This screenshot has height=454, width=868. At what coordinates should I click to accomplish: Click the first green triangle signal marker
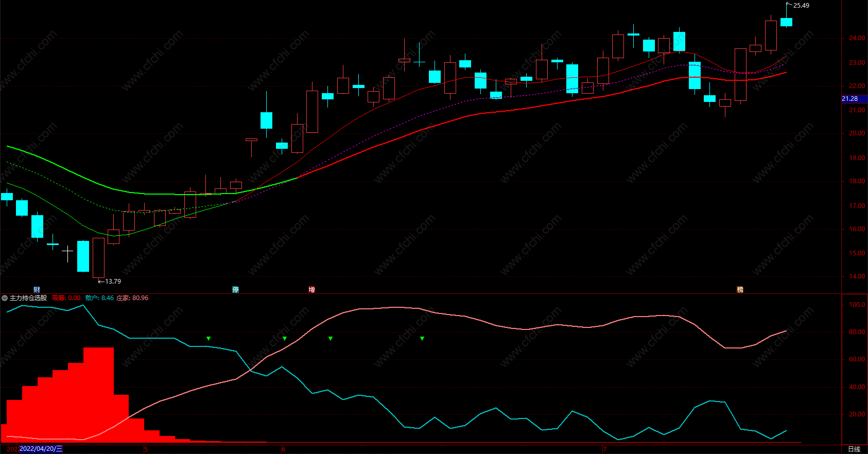point(209,339)
